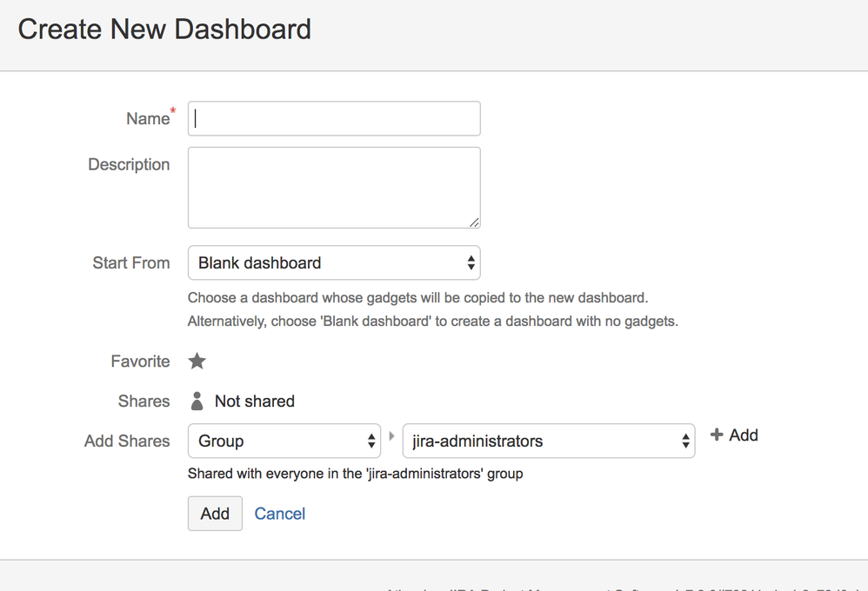Click the person icon beside Not shared

point(197,401)
